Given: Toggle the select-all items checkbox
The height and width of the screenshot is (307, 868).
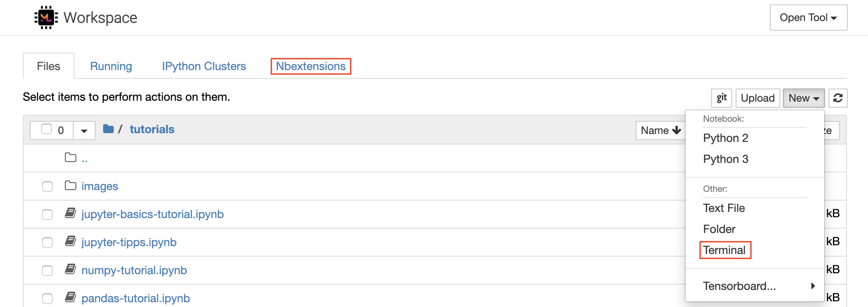Looking at the screenshot, I should coord(46,129).
